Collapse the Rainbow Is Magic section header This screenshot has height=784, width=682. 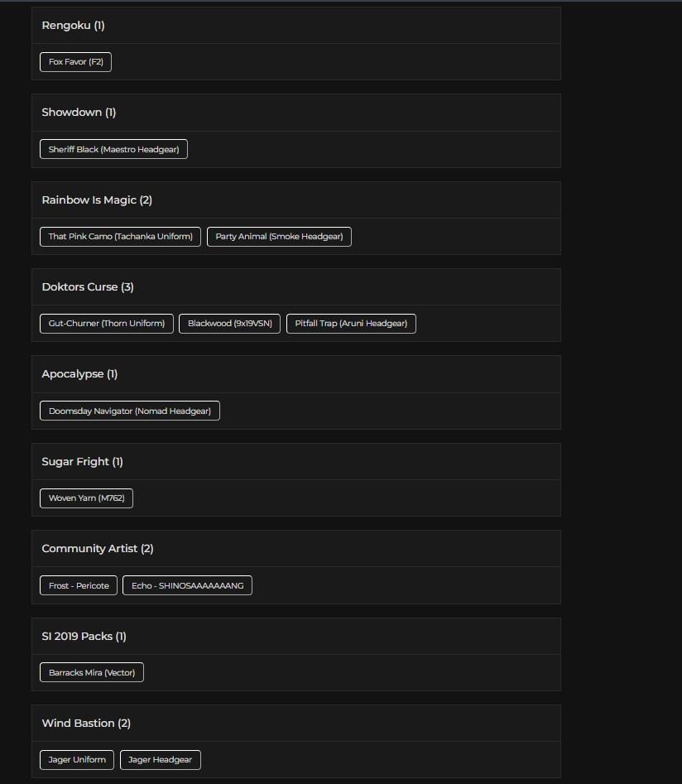(x=97, y=200)
